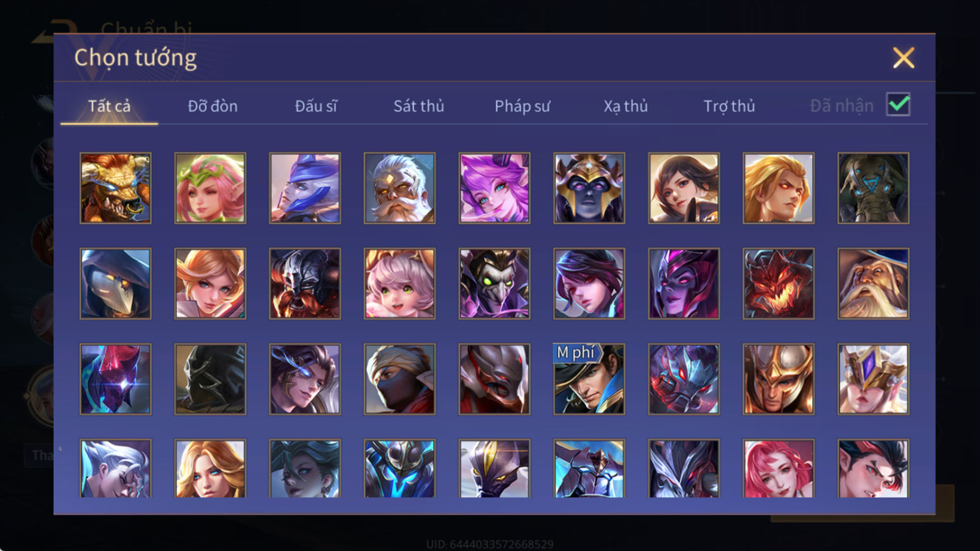Open the 'Đấu sĩ' tab
Screen dimensions: 980x551
coord(316,106)
